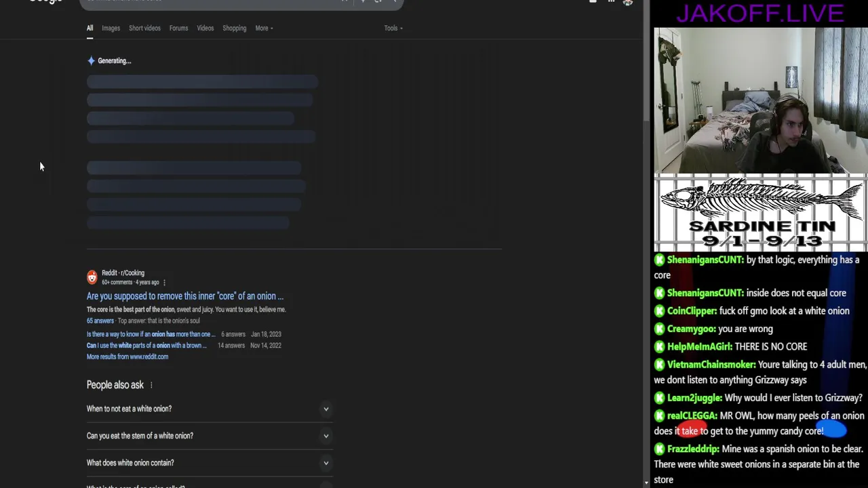Click the chat badge icon next to CoinClipper
The height and width of the screenshot is (488, 868).
[659, 311]
